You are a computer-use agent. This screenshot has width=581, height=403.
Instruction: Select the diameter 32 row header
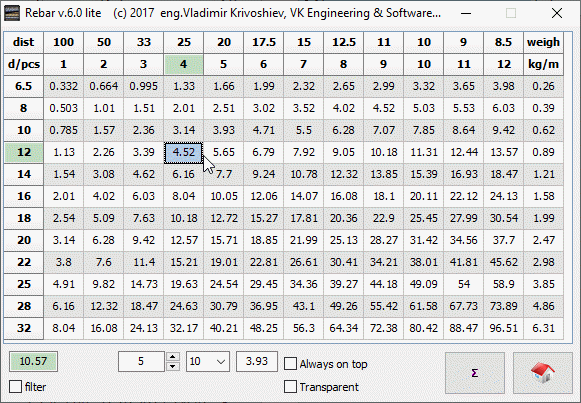point(24,328)
